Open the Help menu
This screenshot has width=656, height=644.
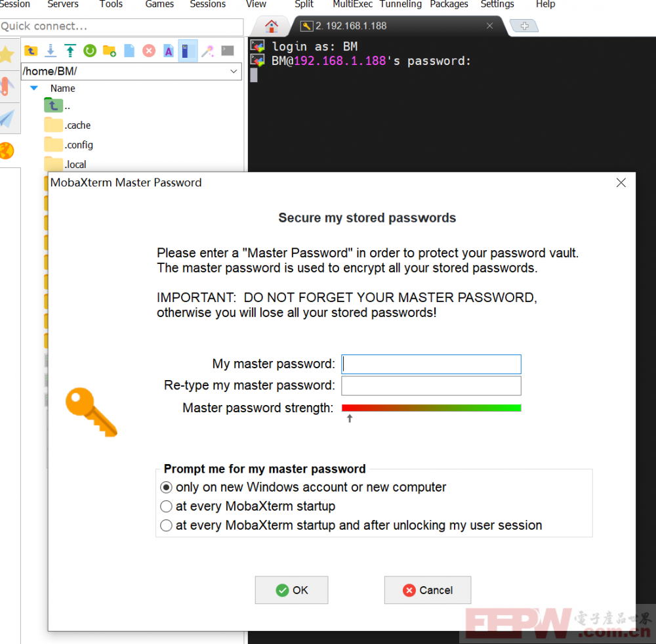point(546,4)
